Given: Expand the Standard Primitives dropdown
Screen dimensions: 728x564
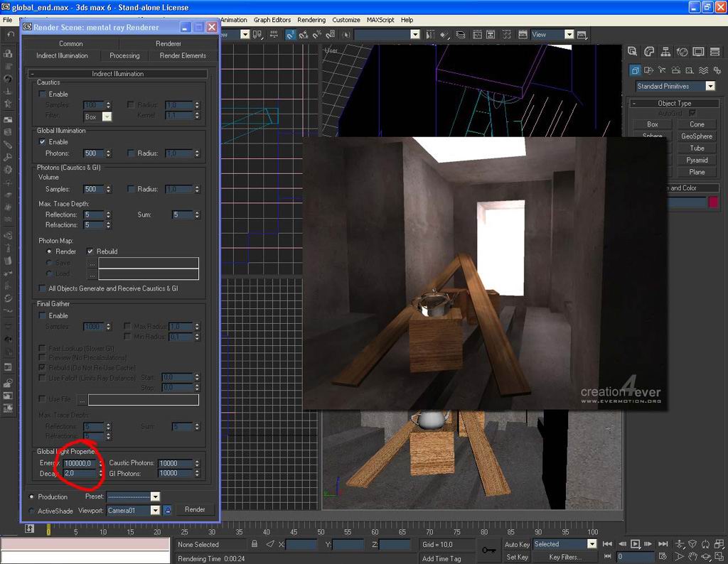Looking at the screenshot, I should tap(710, 86).
